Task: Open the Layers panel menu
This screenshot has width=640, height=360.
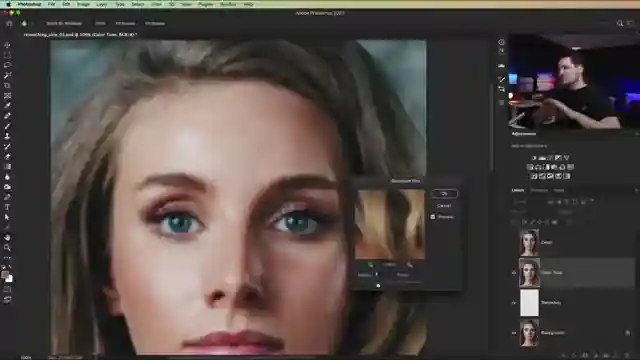Action: coord(636,190)
